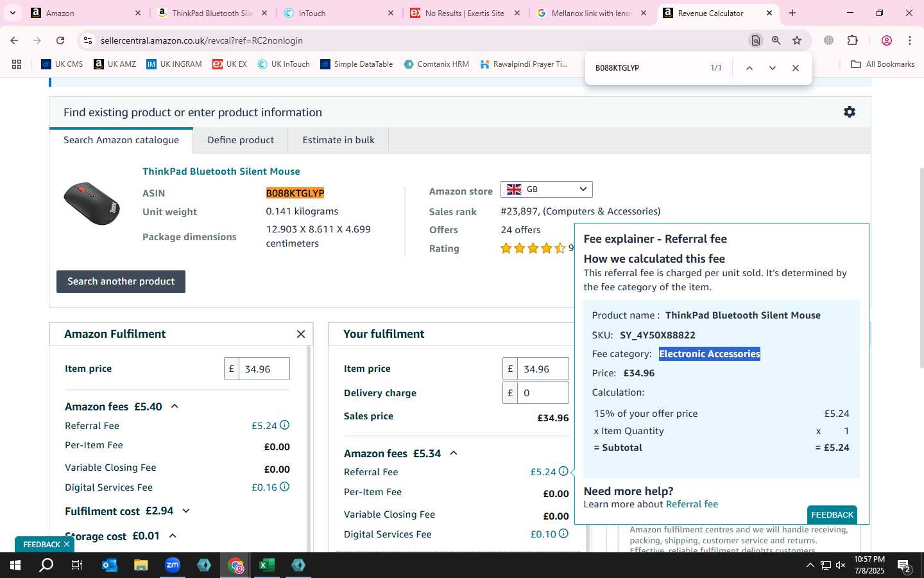The image size is (924, 578).
Task: Click the Referral fee learn more link
Action: click(x=692, y=504)
